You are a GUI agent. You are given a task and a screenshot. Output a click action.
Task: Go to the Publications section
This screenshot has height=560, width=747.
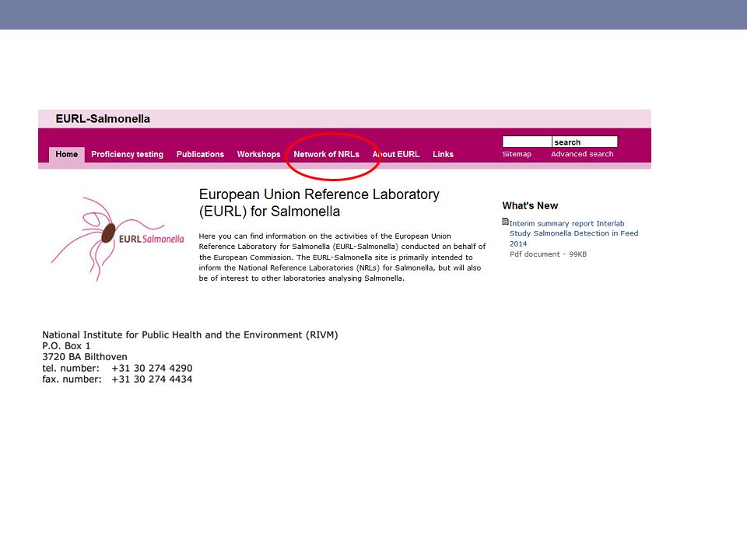(200, 154)
